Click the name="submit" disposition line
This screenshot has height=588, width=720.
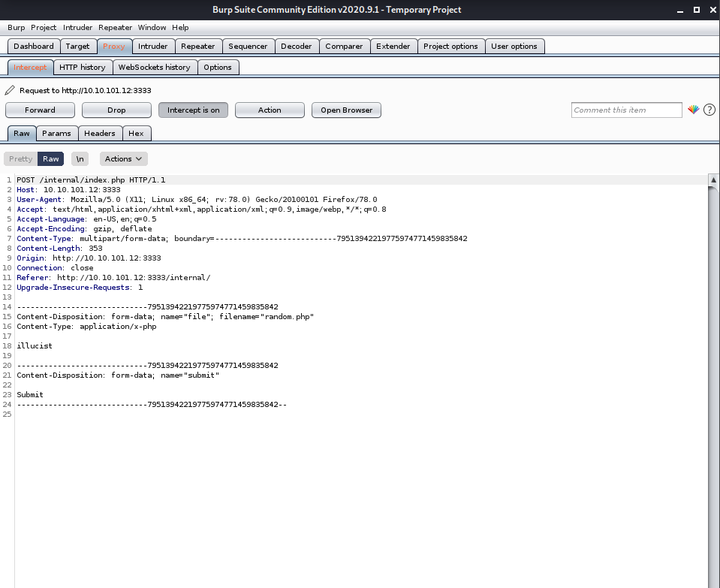(118, 375)
